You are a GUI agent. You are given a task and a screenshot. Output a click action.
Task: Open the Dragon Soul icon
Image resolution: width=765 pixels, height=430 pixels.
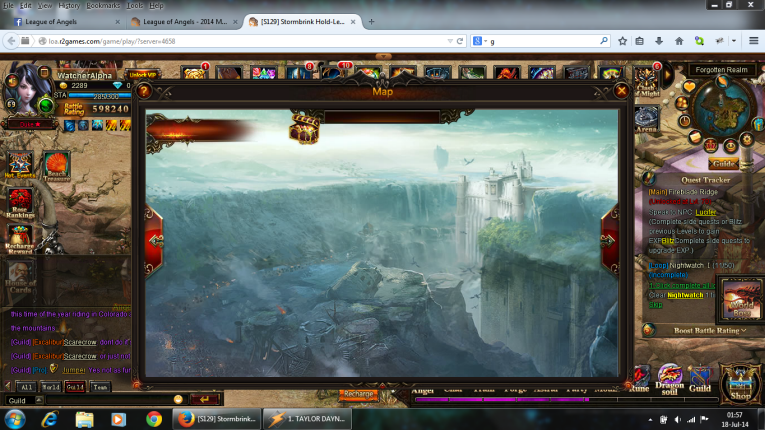pyautogui.click(x=670, y=381)
